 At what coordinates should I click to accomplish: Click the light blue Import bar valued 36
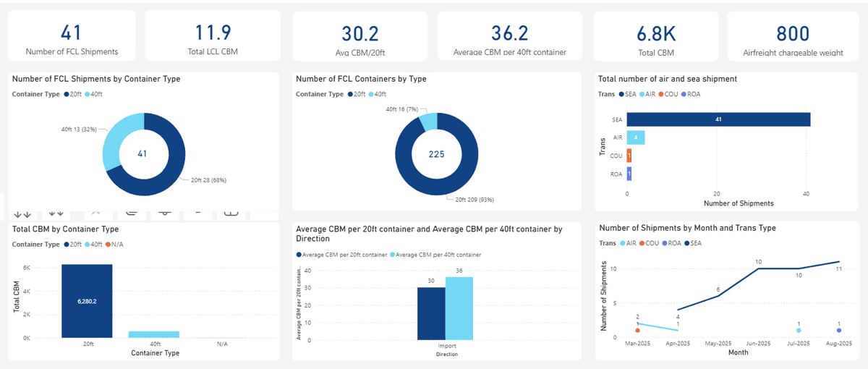(x=459, y=307)
